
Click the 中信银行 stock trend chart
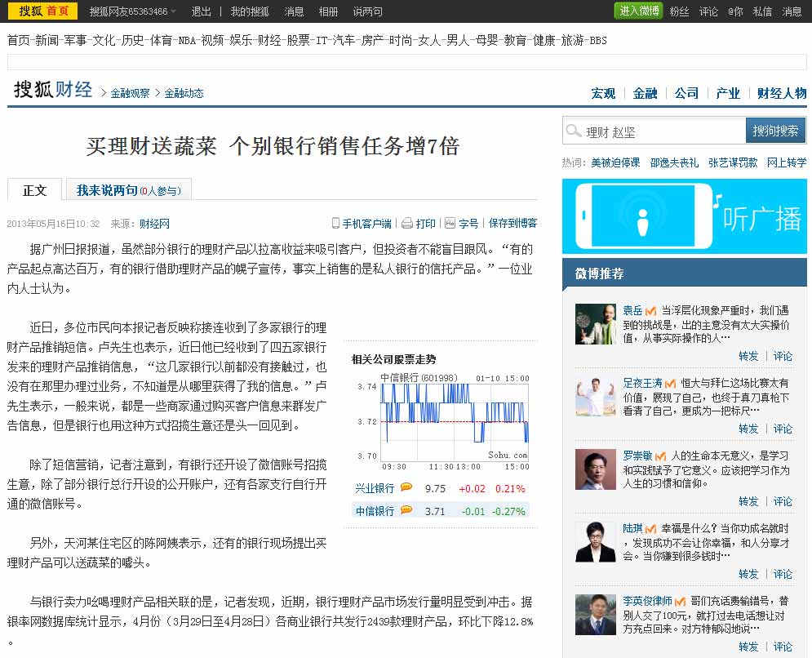pyautogui.click(x=443, y=422)
